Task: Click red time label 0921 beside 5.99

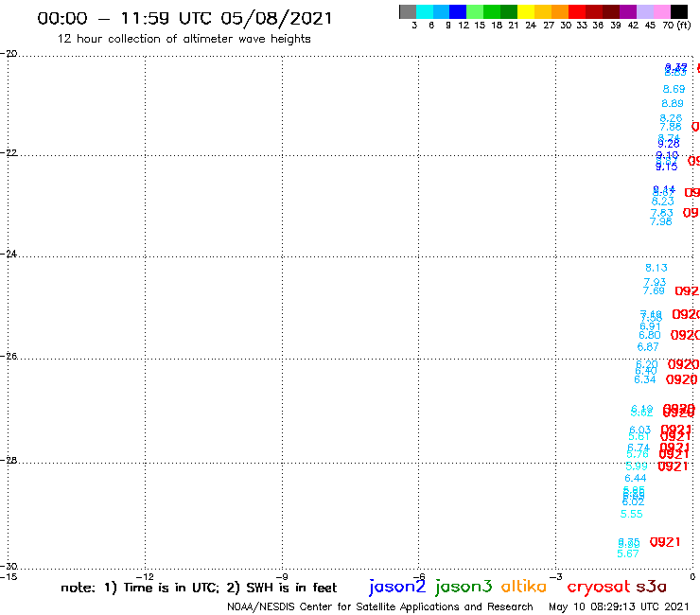Action: [673, 466]
